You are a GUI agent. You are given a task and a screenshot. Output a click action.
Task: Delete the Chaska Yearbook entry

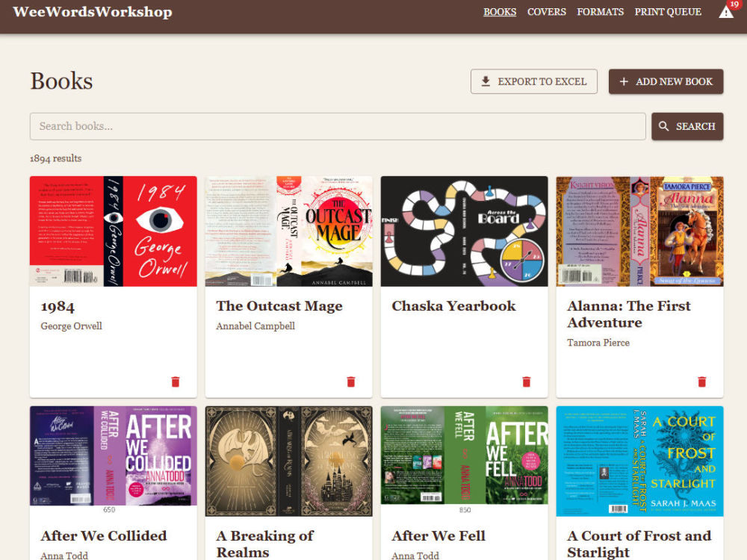pyautogui.click(x=527, y=382)
